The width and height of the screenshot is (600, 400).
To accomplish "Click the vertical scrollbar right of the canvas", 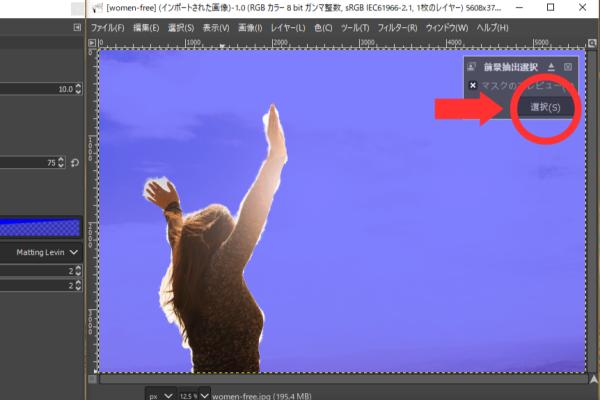I will 592,211.
